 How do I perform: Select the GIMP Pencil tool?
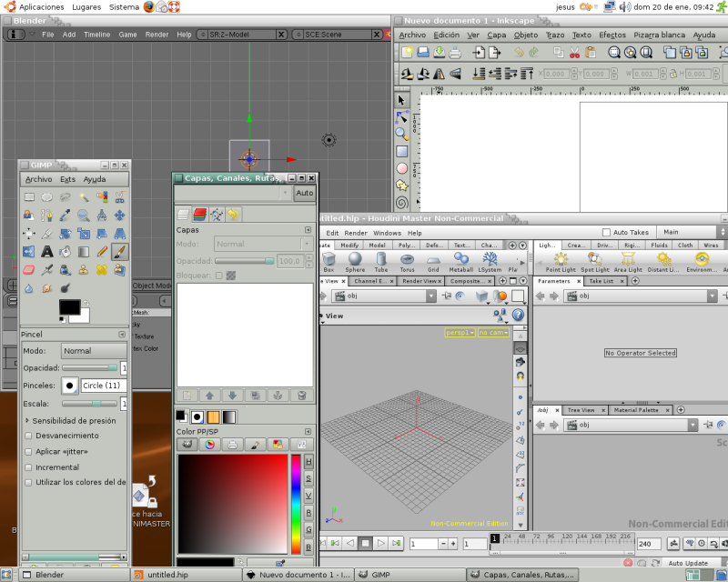pos(102,252)
